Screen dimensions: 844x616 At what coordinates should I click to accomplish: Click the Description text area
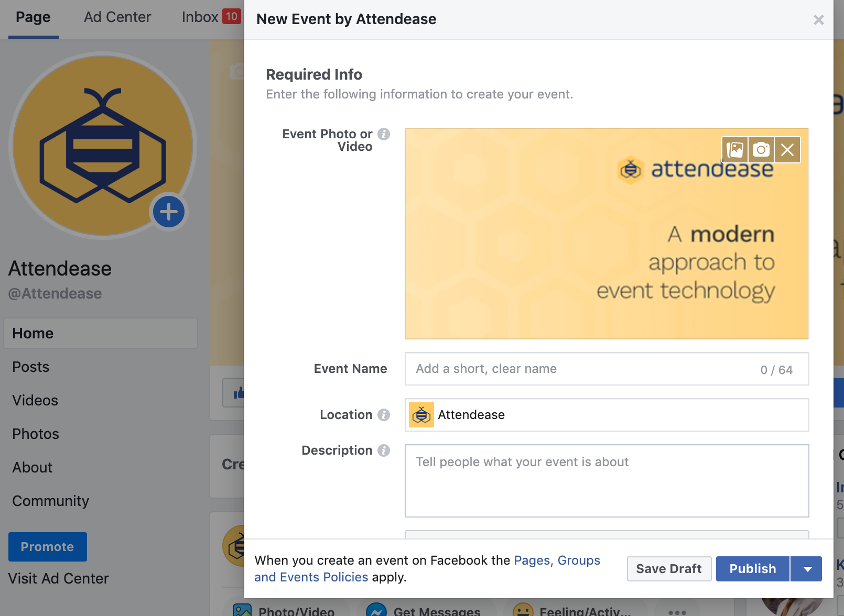click(607, 481)
